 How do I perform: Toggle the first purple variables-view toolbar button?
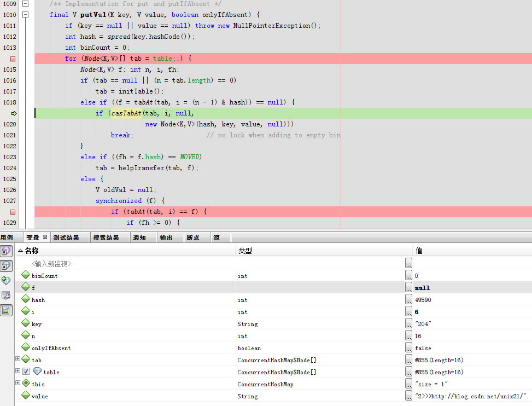click(6, 251)
